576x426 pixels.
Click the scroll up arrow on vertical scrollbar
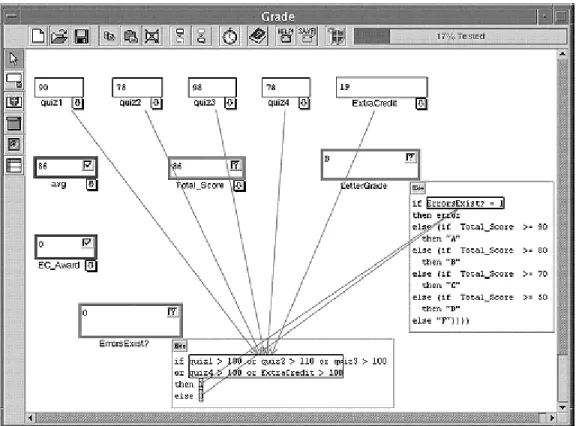[x=562, y=54]
